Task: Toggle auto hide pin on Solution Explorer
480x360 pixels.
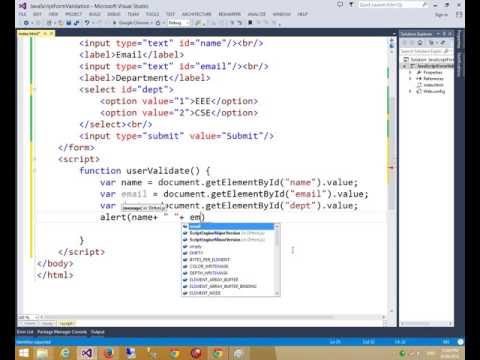Action: pyautogui.click(x=444, y=34)
